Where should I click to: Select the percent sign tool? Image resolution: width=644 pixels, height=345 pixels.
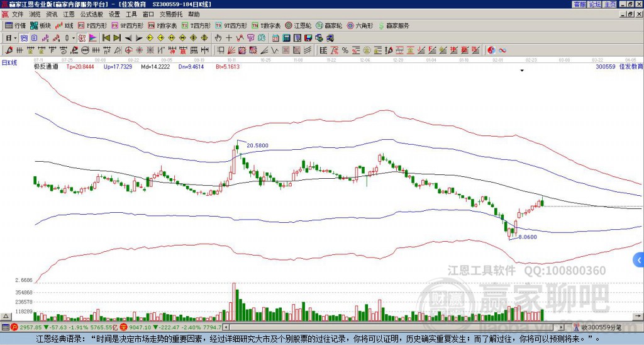pos(345,50)
